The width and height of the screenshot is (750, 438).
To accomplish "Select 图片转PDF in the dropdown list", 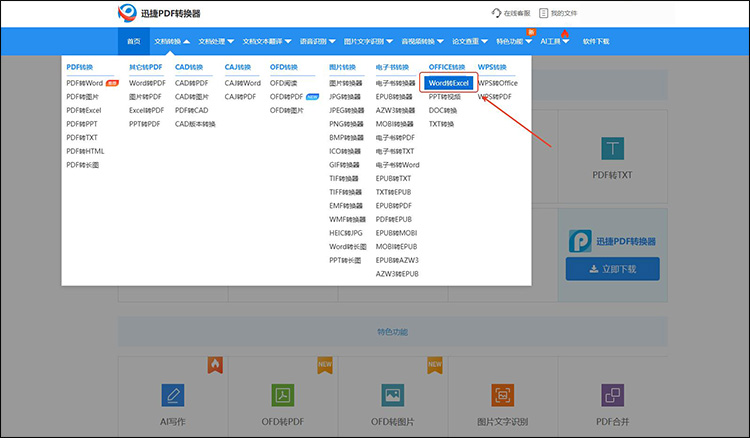I will (x=145, y=97).
